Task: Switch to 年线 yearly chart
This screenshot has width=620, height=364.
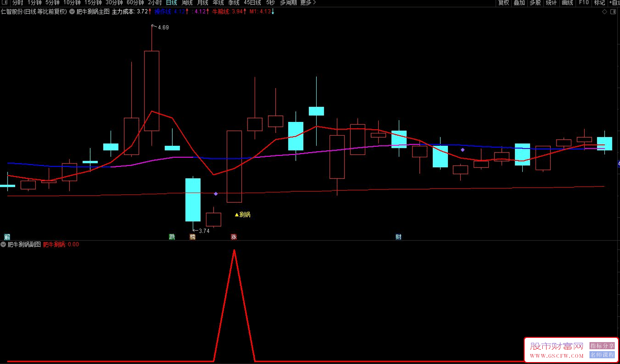Action: [x=218, y=2]
